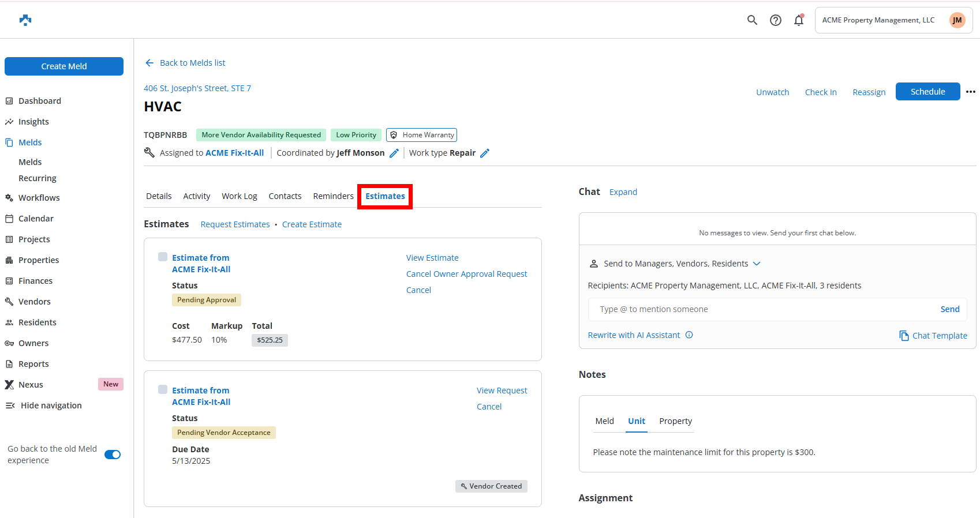This screenshot has height=518, width=980.
Task: Click Cancel Owner Approval Request link
Action: click(466, 274)
